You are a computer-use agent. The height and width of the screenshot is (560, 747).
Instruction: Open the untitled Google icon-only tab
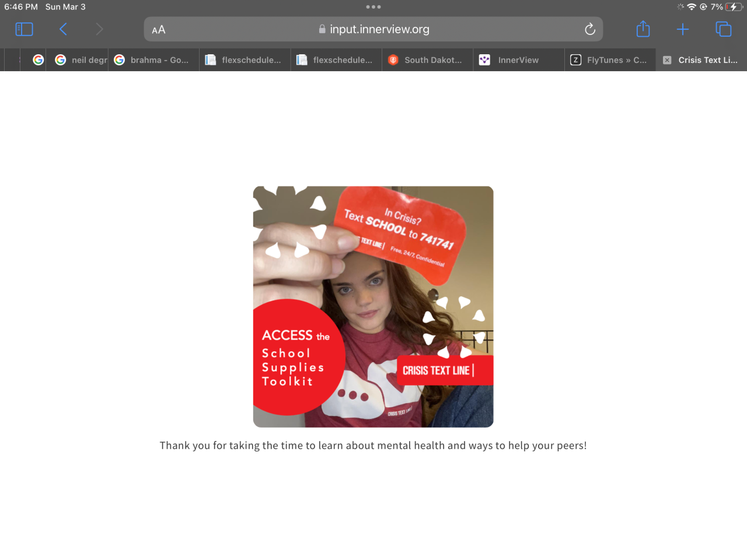coord(38,60)
